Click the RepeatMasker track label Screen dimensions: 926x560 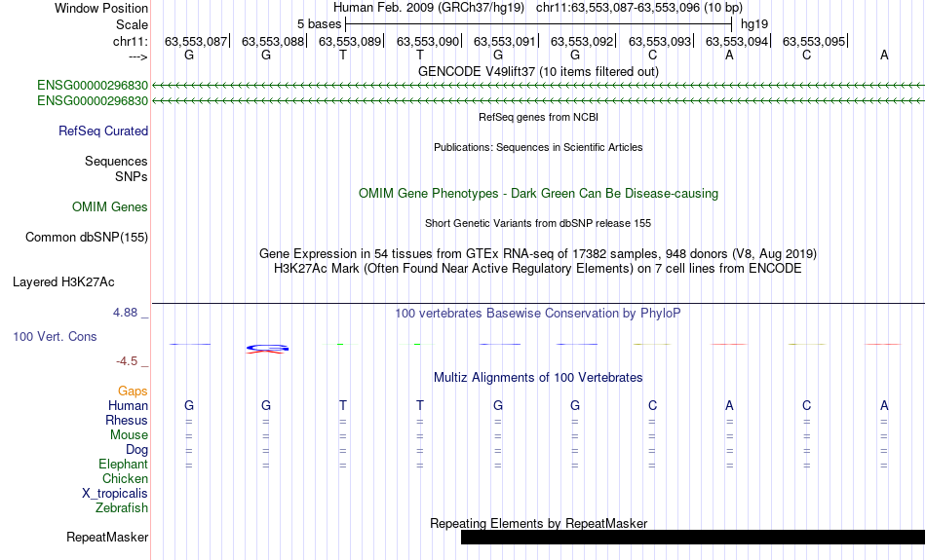107,537
